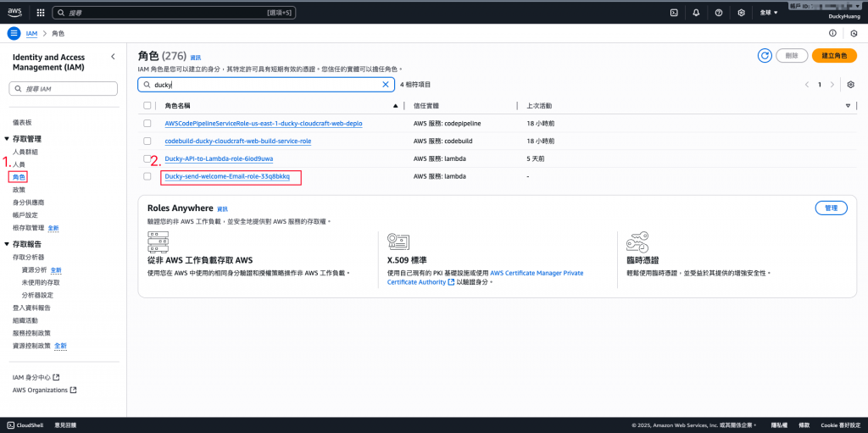Open 未使用的存取 in sidebar

[41, 282]
